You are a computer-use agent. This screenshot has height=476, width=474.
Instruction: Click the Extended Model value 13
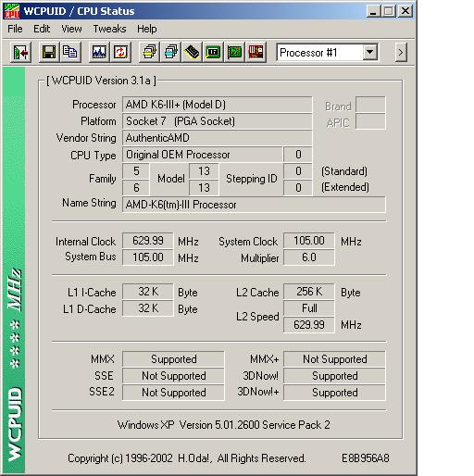tap(204, 188)
